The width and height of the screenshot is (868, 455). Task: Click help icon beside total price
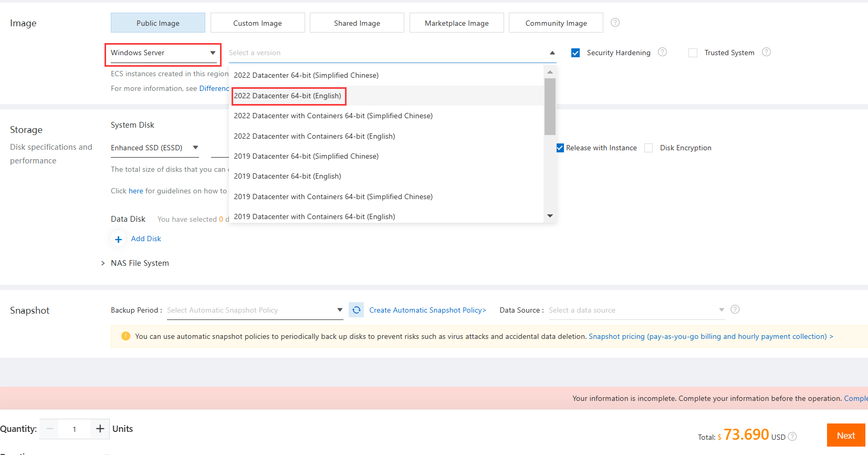792,437
